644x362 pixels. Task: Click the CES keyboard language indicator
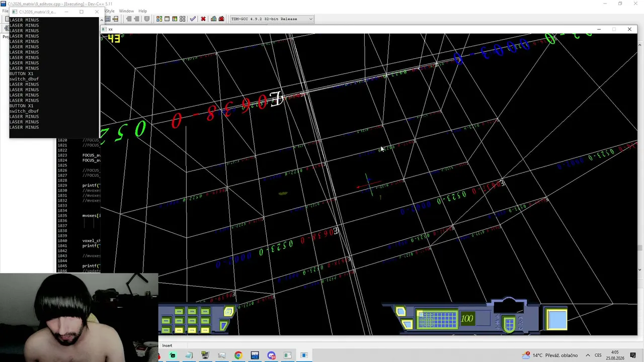point(598,355)
